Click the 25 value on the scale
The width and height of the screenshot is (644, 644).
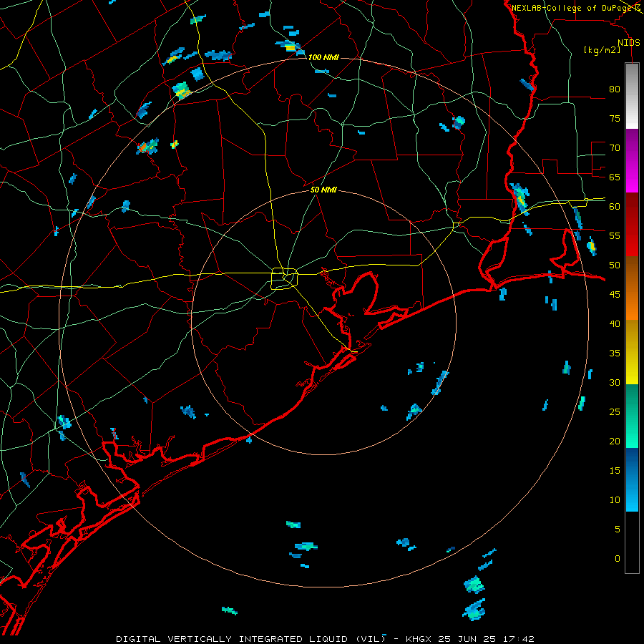tap(615, 411)
